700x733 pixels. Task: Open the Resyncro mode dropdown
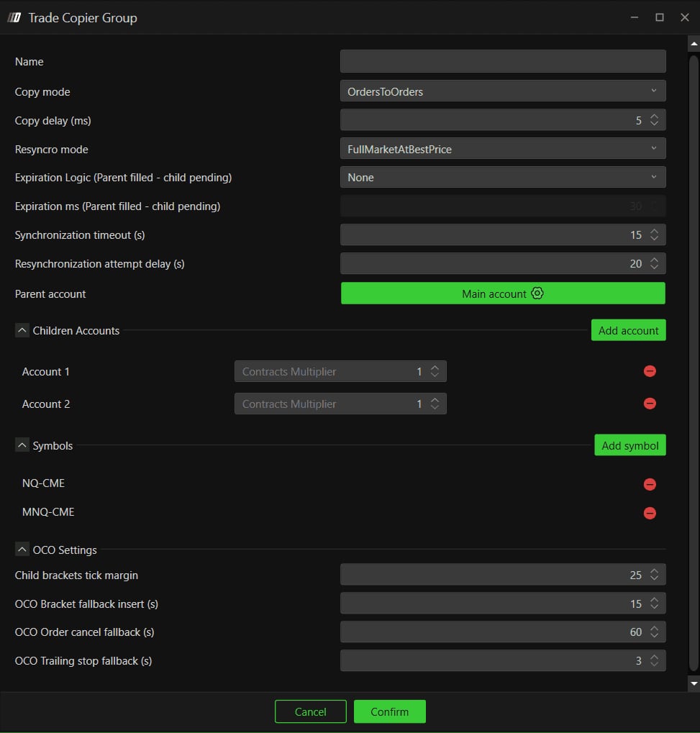tap(503, 149)
